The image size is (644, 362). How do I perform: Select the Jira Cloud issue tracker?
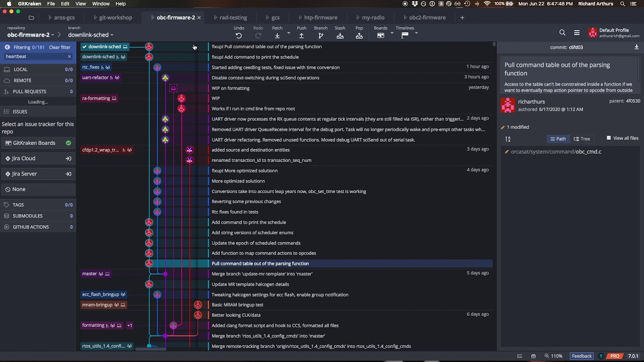click(38, 158)
